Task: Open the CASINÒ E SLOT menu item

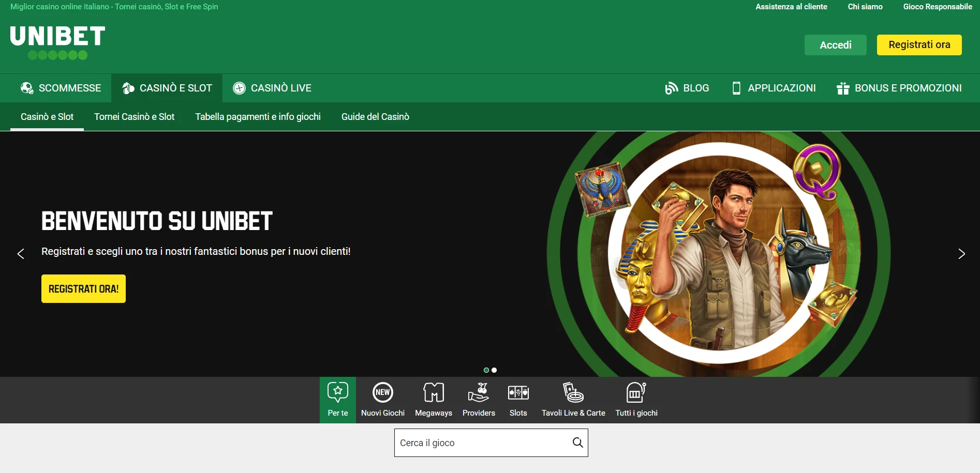Action: click(x=167, y=88)
